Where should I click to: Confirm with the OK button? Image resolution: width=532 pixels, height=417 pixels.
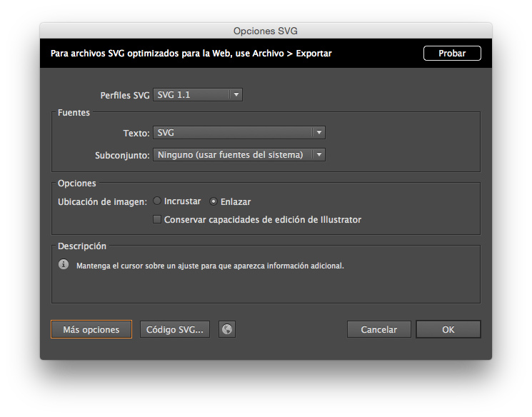[x=448, y=329]
